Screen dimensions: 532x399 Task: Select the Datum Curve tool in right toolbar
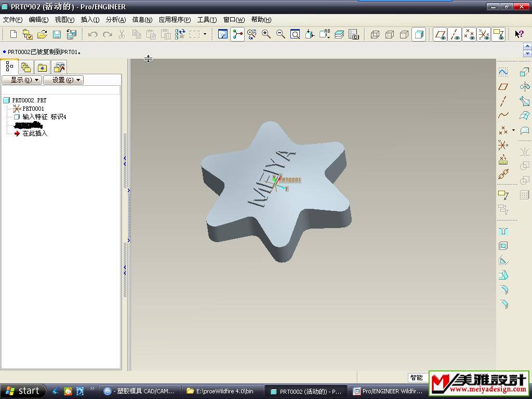pos(503,115)
